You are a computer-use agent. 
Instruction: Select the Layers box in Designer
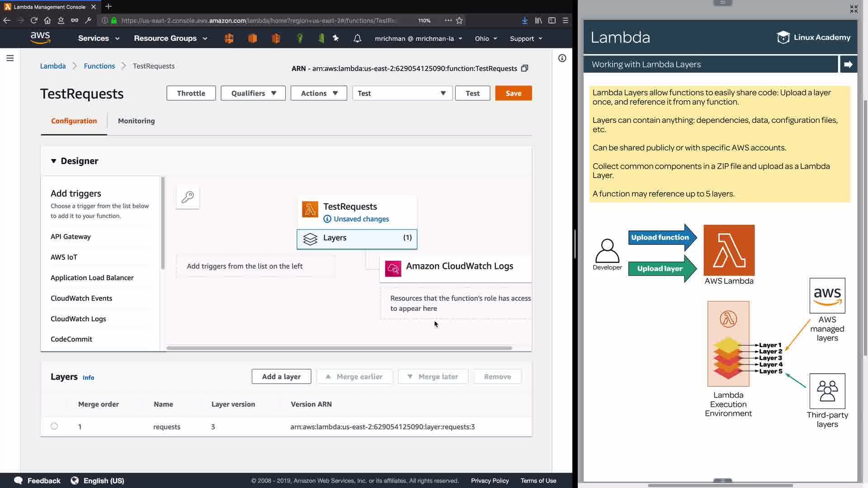[357, 238]
